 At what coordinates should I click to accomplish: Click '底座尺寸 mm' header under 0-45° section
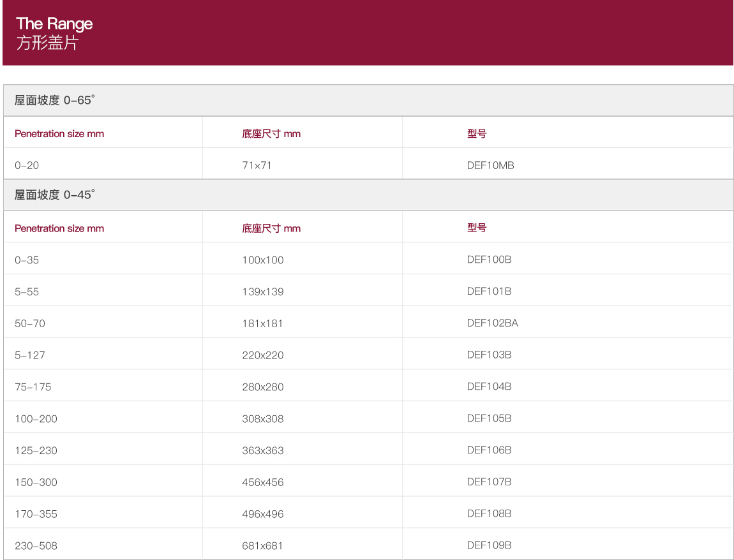(271, 228)
